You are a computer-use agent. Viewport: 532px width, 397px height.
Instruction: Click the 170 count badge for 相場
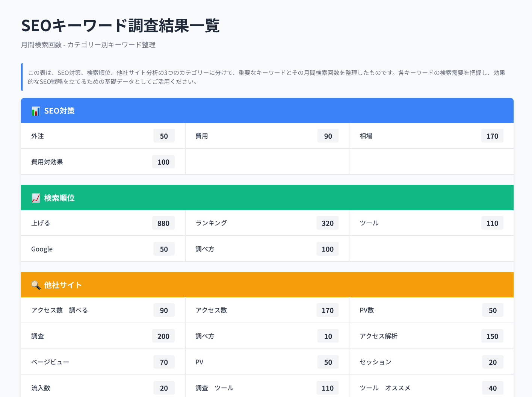coord(492,136)
